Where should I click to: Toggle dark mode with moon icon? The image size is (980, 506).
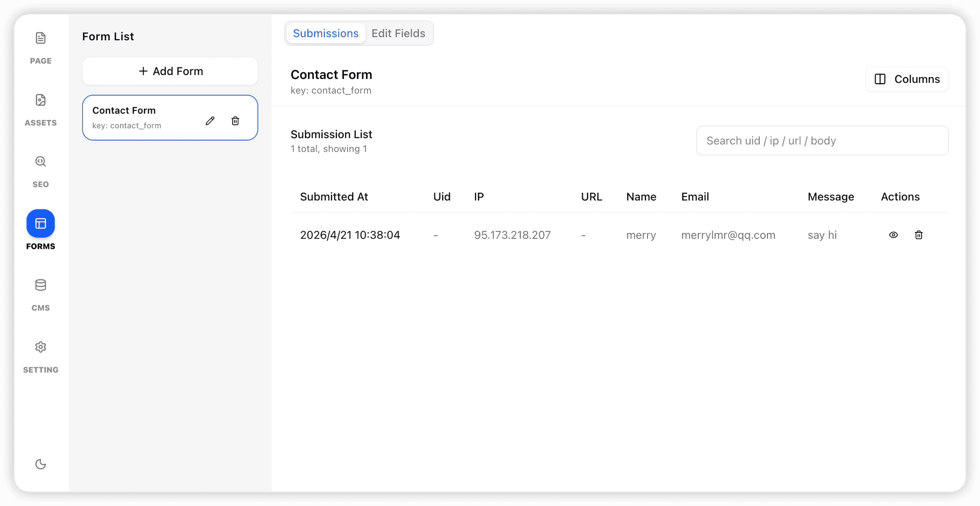coord(41,464)
